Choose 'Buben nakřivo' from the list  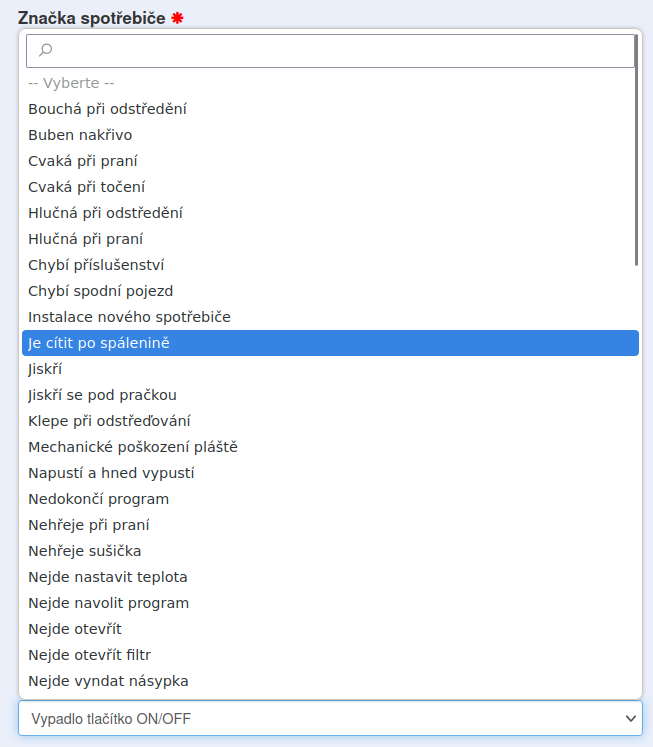pyautogui.click(x=80, y=135)
